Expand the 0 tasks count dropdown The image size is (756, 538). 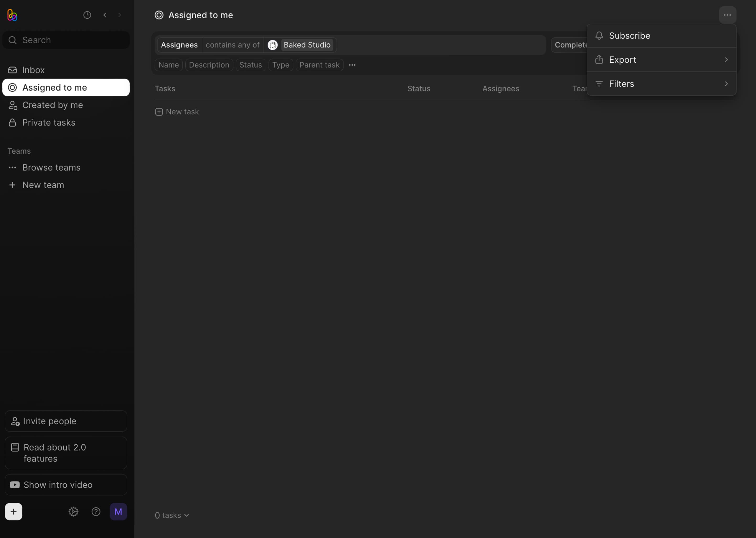[x=172, y=515]
